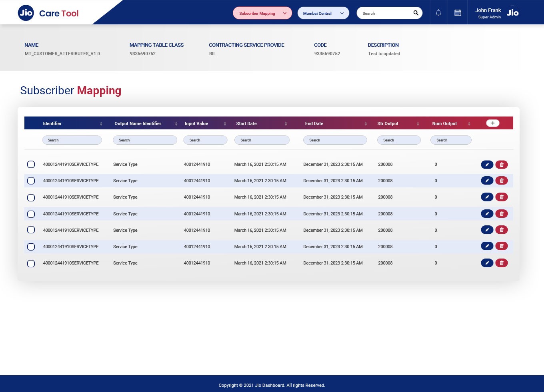Sort by the Identifier column
Viewport: 544px width, 392px height.
tap(101, 123)
